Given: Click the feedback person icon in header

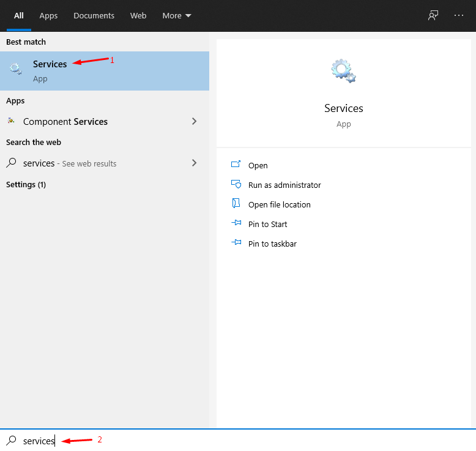Looking at the screenshot, I should click(433, 15).
